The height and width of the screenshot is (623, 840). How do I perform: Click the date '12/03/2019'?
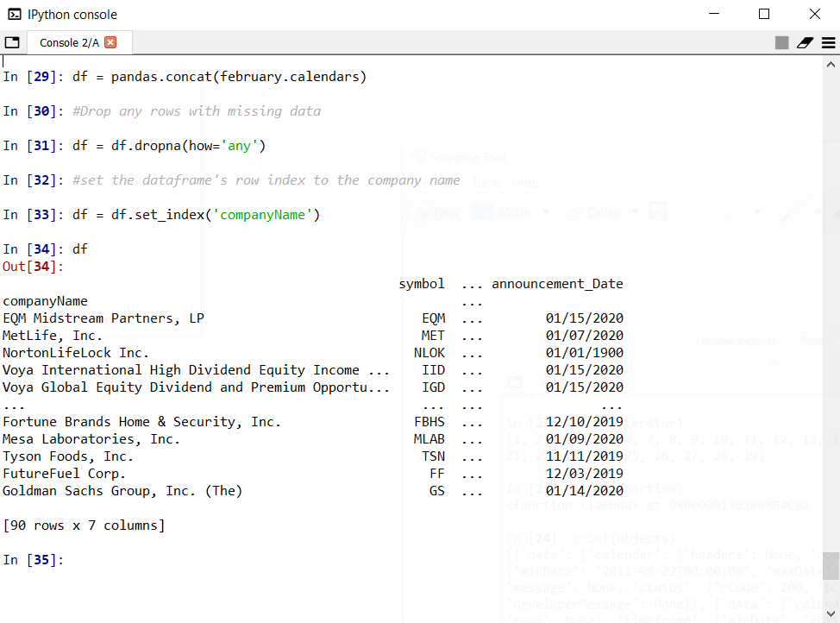585,474
